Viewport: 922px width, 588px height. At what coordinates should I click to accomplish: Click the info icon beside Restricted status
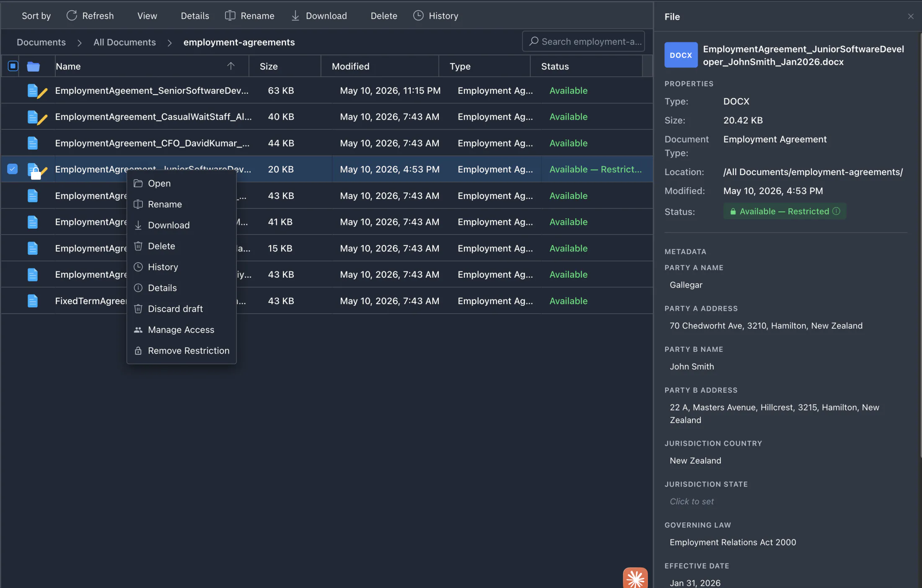click(836, 211)
